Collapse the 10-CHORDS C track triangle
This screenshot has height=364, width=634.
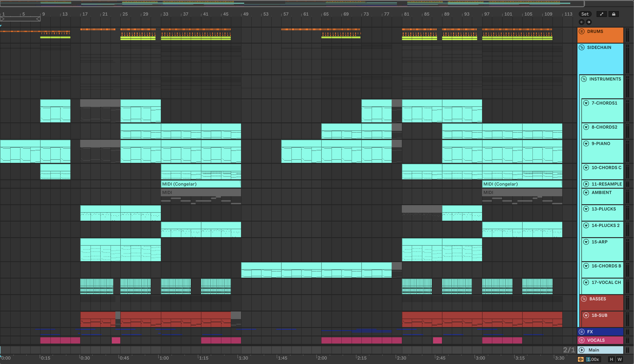[x=586, y=168]
